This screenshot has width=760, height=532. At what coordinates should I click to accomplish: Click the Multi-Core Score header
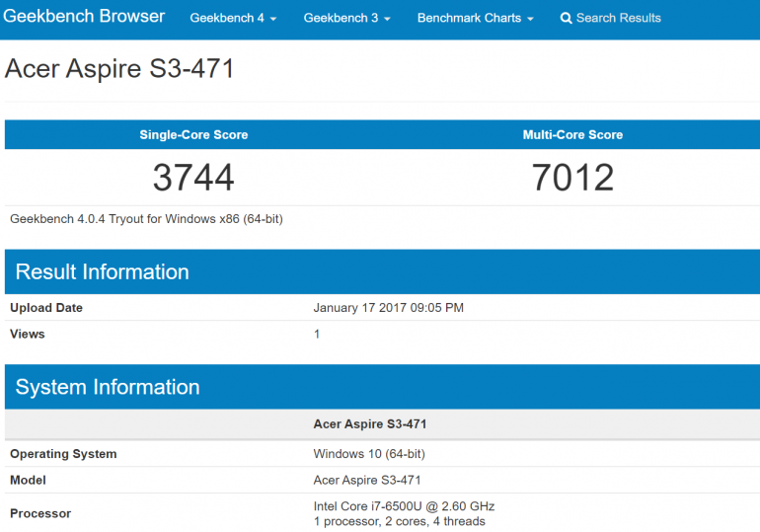coord(572,134)
